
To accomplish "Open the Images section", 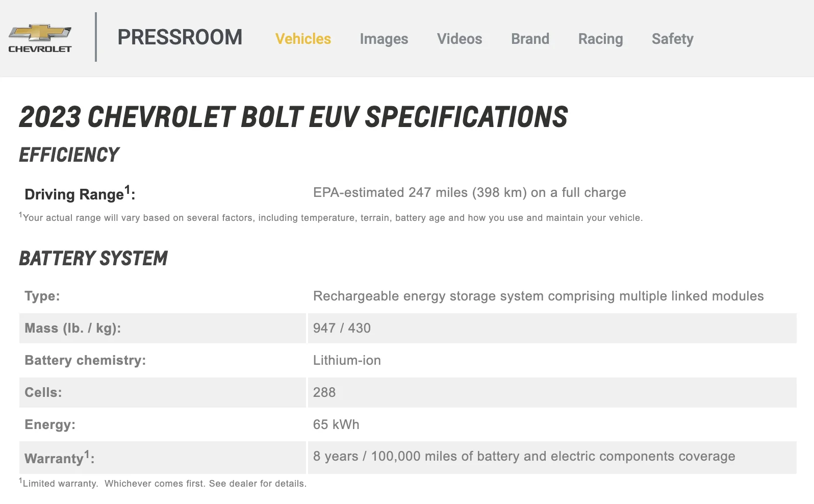I will (x=384, y=39).
